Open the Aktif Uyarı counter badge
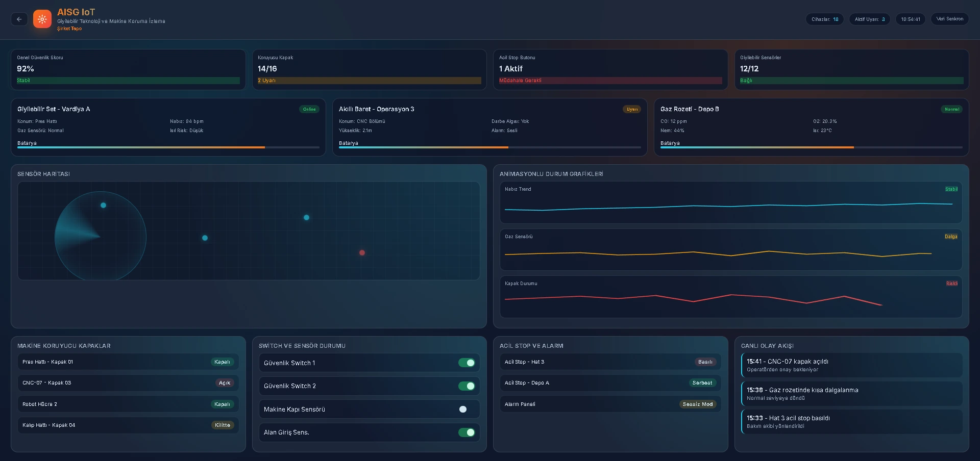The image size is (980, 461). (x=869, y=19)
